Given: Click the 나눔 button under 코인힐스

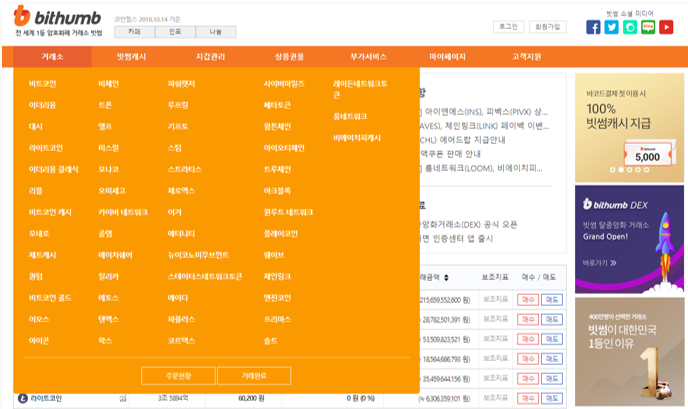Looking at the screenshot, I should point(215,32).
